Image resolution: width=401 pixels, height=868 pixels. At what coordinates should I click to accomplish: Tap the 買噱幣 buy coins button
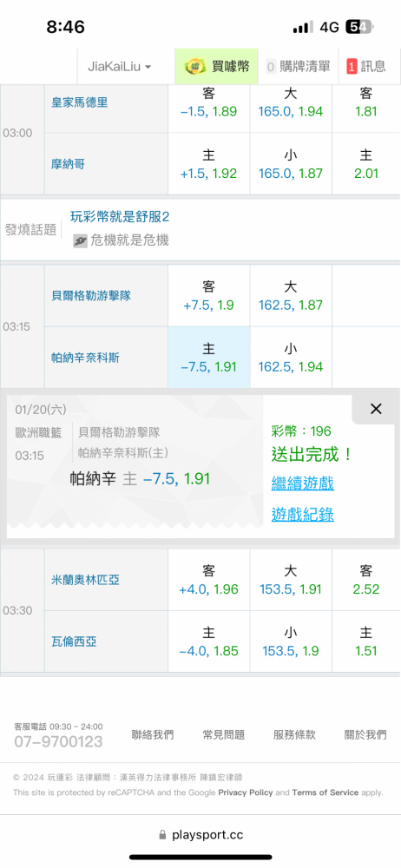(217, 67)
